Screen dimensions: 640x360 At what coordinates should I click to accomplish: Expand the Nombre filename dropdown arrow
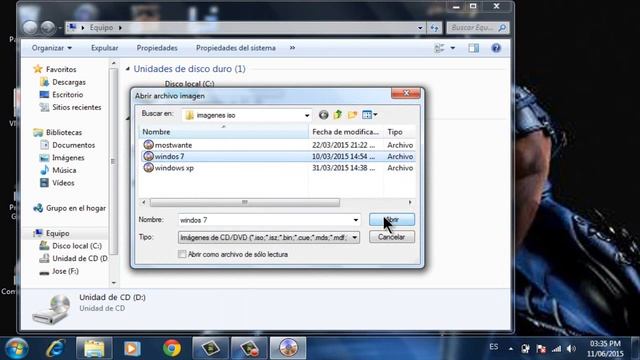[356, 220]
